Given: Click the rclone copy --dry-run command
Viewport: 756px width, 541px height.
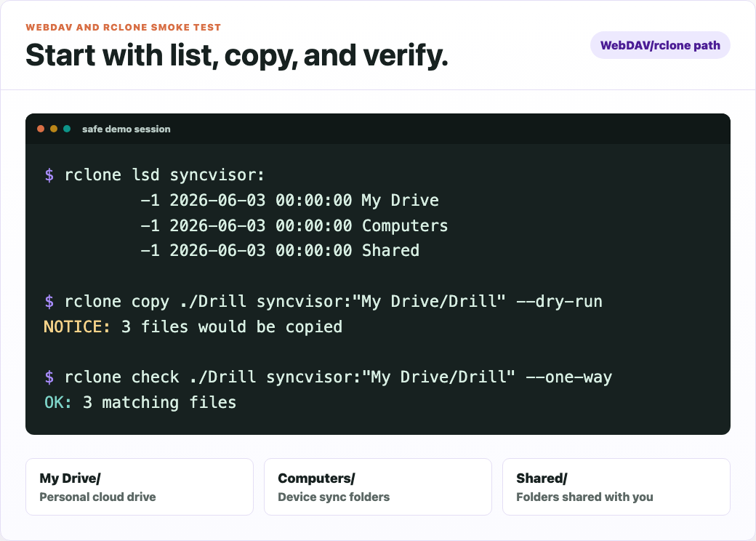Looking at the screenshot, I should (333, 301).
